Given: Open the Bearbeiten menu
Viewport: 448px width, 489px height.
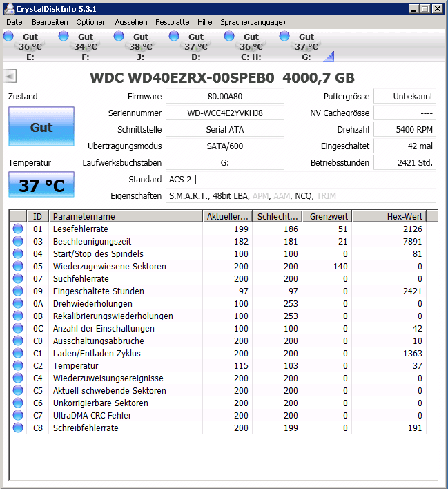Looking at the screenshot, I should coord(50,22).
